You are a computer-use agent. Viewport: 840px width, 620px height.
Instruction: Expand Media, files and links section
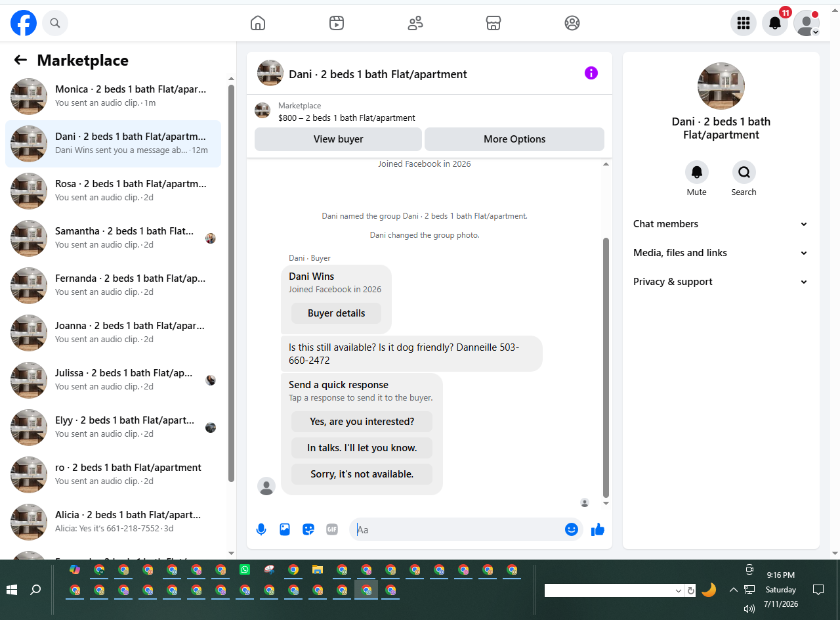pos(721,253)
